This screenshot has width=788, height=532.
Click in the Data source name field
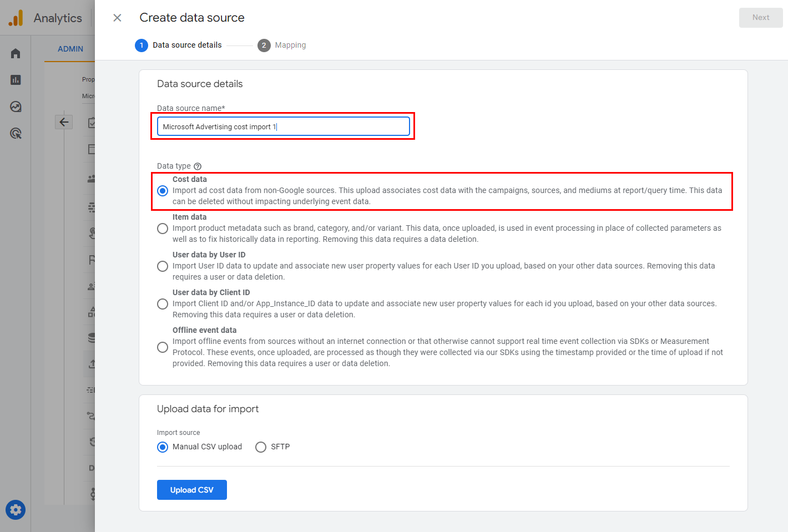pyautogui.click(x=283, y=126)
